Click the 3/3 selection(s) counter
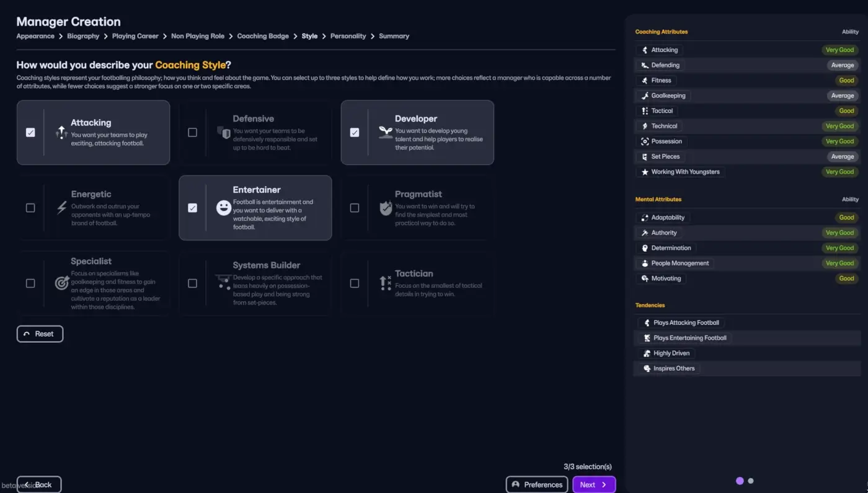Viewport: 868px width, 493px height. coord(587,466)
